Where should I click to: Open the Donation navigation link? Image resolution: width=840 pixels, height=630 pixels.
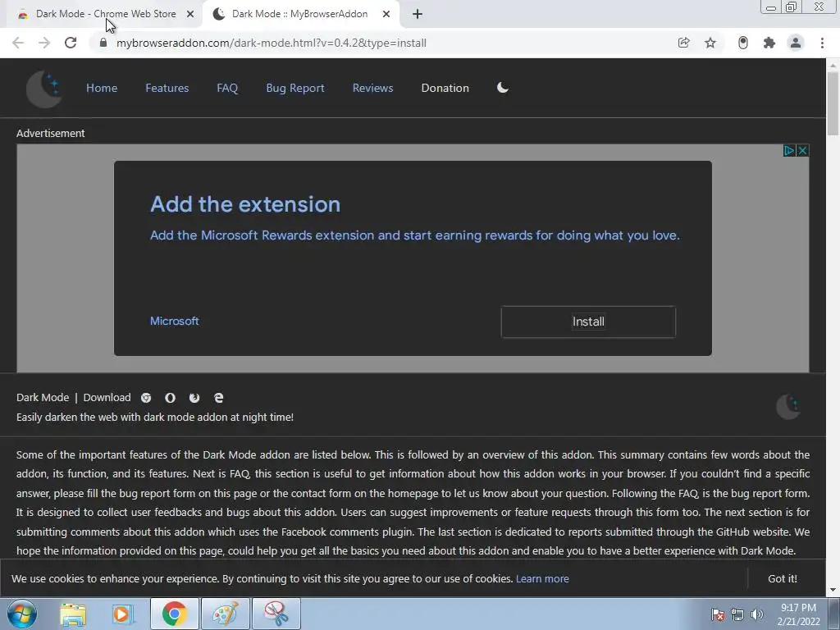(445, 88)
